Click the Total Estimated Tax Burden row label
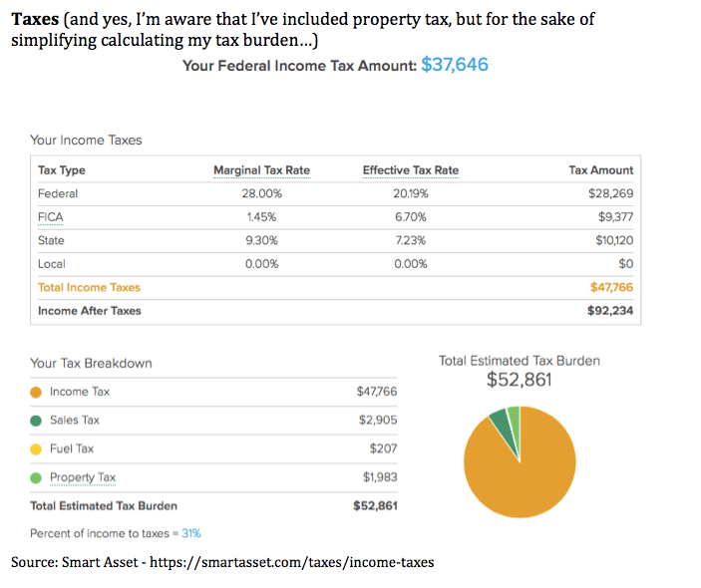The width and height of the screenshot is (701, 588). [104, 505]
